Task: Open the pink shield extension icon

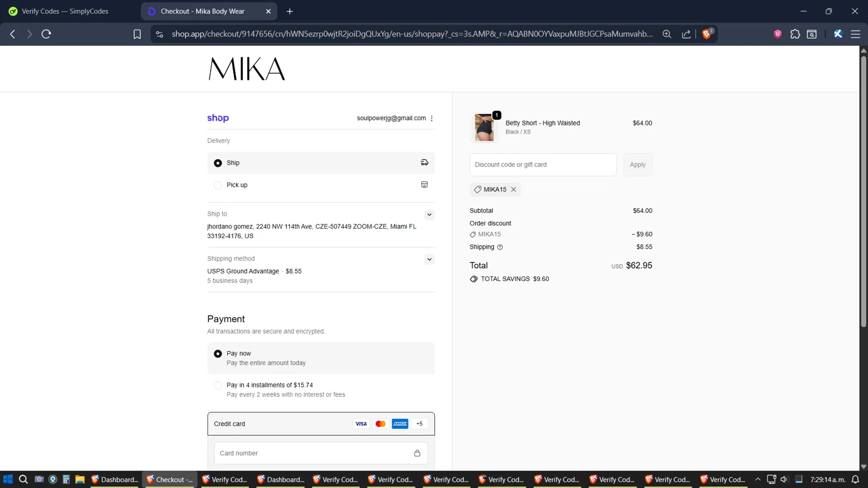Action: tap(778, 34)
